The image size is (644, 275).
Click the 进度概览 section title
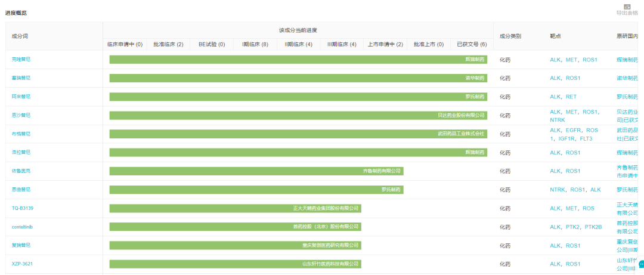coord(16,13)
